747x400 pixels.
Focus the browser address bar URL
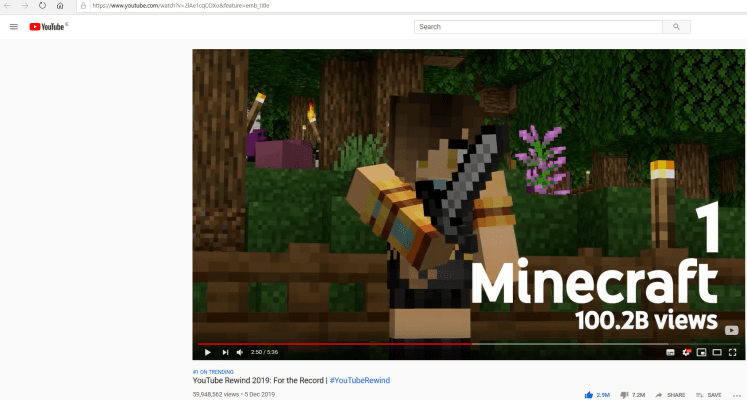(x=181, y=6)
